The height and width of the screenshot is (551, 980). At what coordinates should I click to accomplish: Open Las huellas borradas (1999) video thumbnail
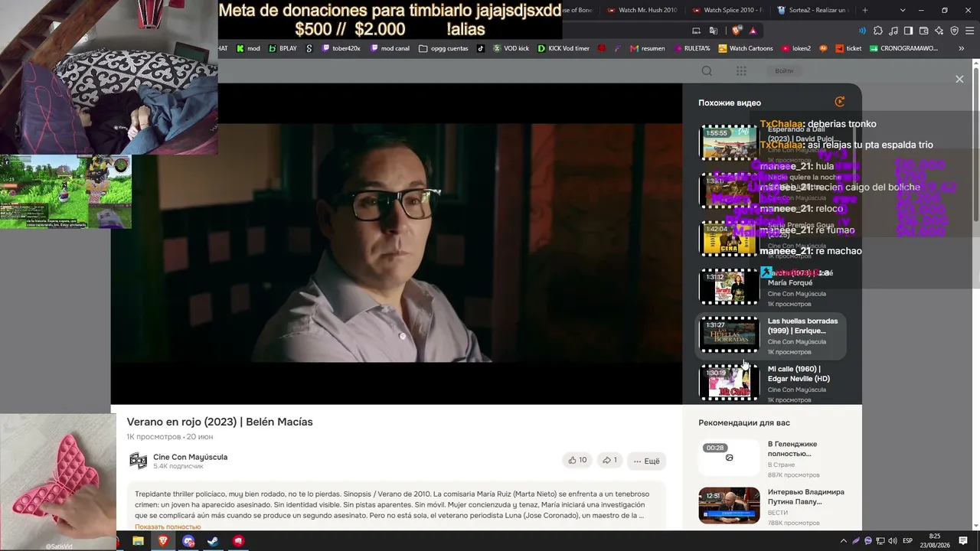[x=729, y=334]
